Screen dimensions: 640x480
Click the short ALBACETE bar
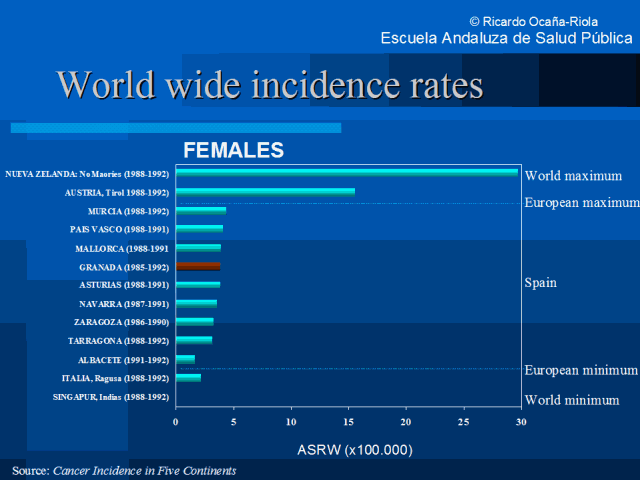click(x=185, y=359)
